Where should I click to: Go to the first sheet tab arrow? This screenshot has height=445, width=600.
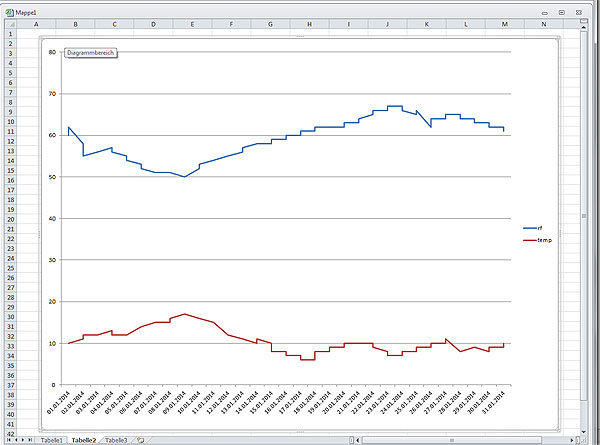pyautogui.click(x=6, y=440)
